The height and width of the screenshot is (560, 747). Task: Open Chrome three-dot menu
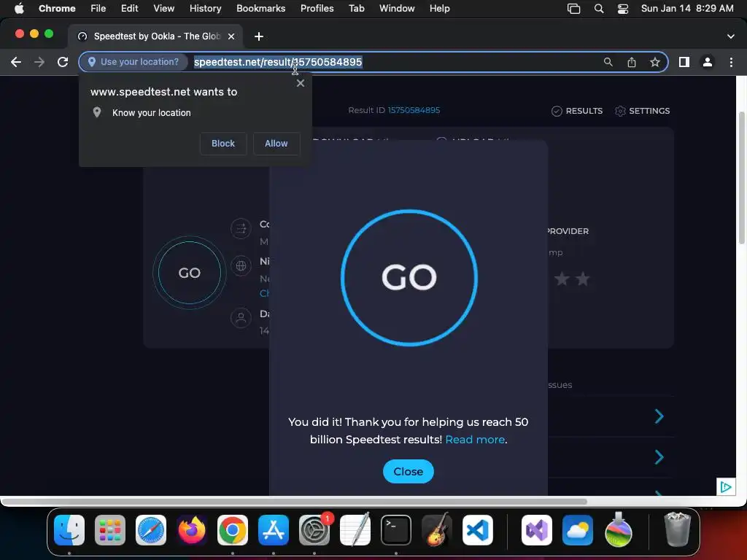[x=731, y=62]
